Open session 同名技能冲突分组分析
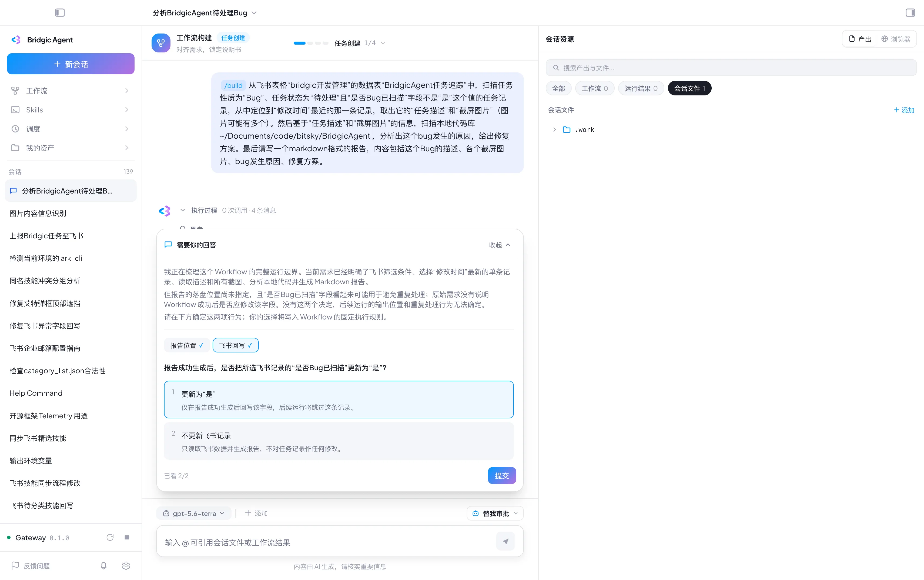Image resolution: width=924 pixels, height=580 pixels. [x=71, y=281]
